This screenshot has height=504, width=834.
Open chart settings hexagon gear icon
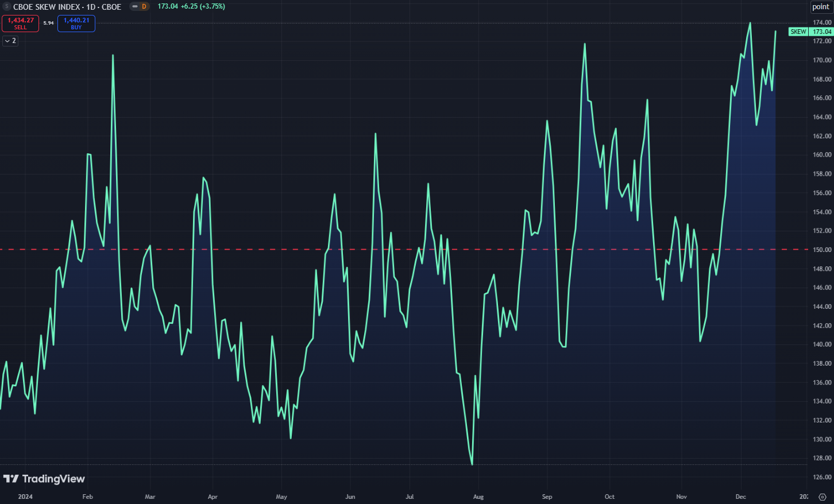tap(822, 497)
